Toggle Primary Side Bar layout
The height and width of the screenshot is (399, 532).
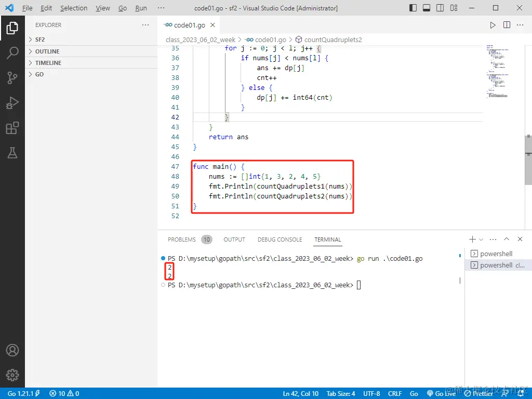pos(413,8)
